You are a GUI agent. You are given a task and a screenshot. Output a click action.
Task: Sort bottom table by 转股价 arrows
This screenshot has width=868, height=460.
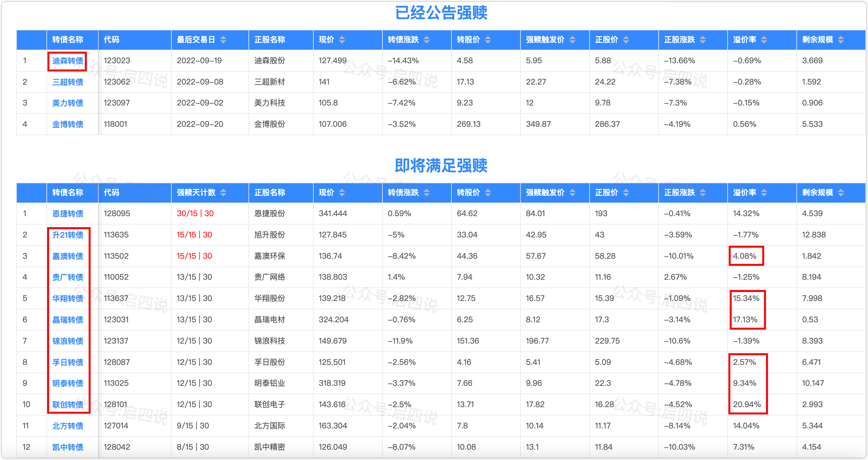click(488, 193)
